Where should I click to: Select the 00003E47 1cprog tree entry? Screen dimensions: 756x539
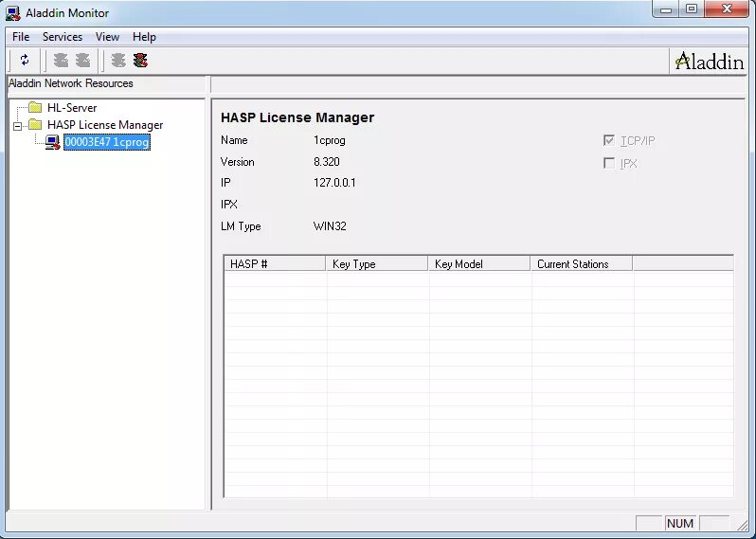click(x=107, y=142)
